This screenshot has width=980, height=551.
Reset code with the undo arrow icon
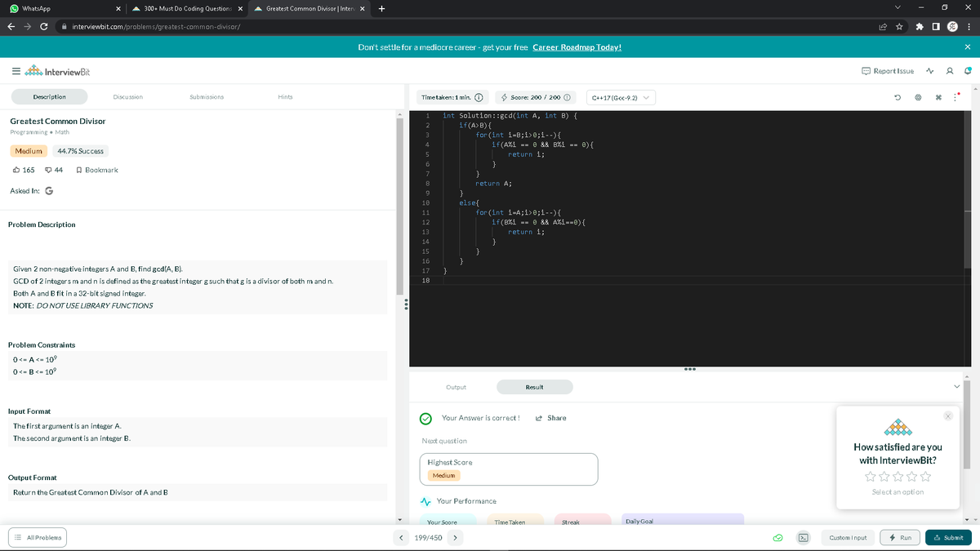coord(898,98)
